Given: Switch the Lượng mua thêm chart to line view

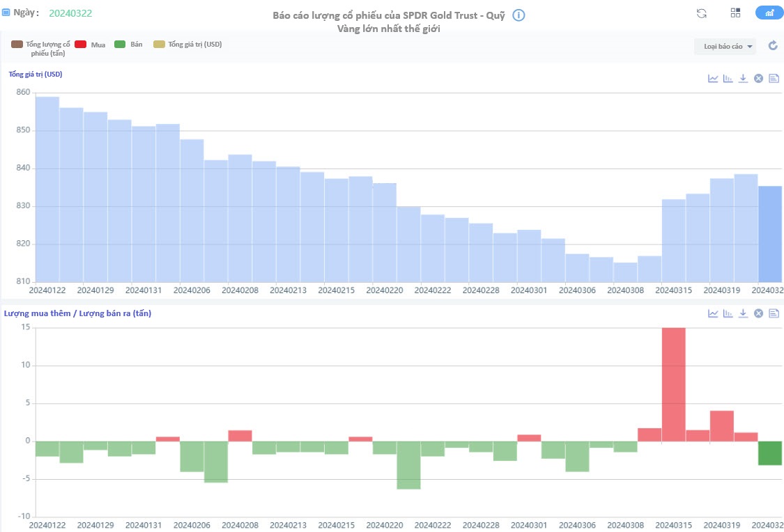Looking at the screenshot, I should tap(713, 313).
